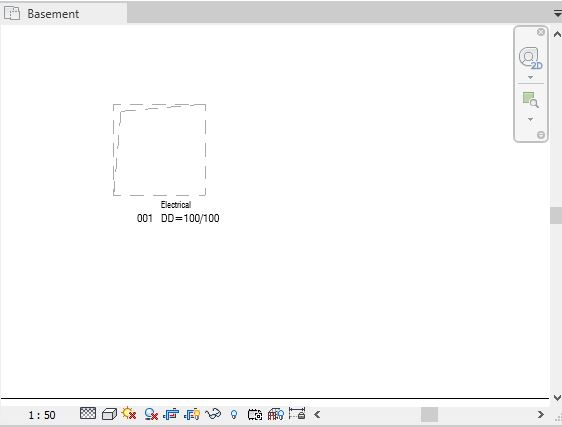The height and width of the screenshot is (427, 562).
Task: Open the Visual Style cube icon
Action: click(109, 414)
